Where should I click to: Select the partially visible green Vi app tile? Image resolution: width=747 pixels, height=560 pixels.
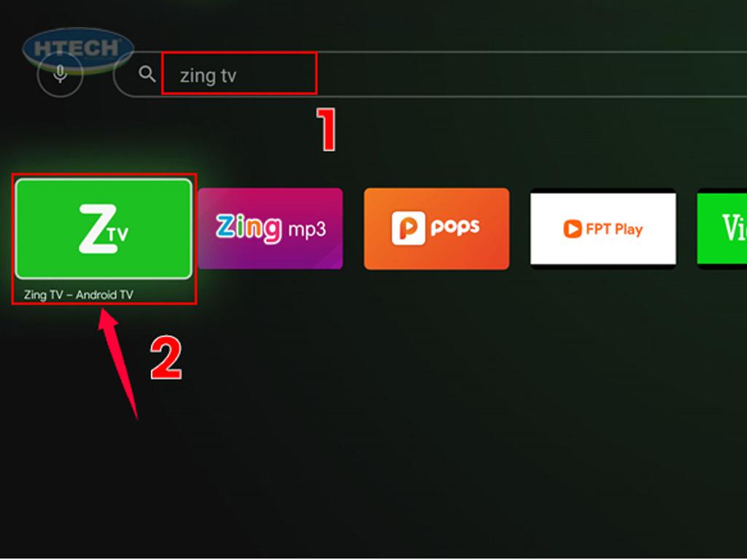click(721, 228)
